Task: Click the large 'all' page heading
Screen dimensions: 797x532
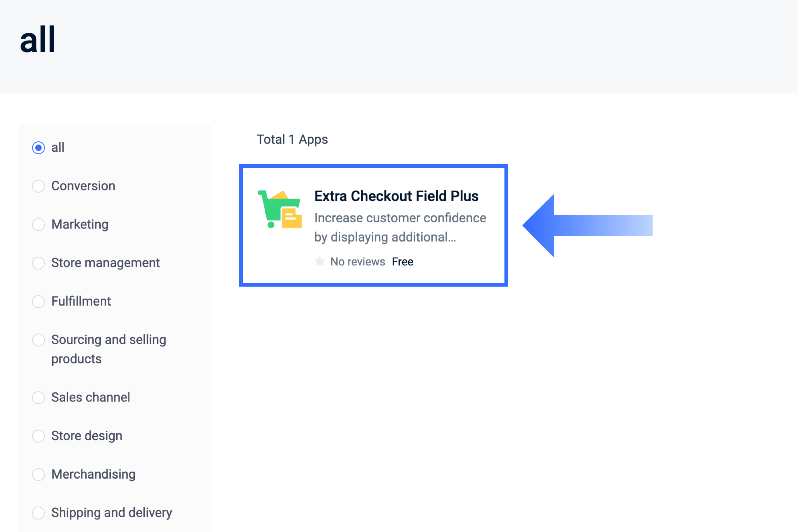Action: pyautogui.click(x=38, y=40)
